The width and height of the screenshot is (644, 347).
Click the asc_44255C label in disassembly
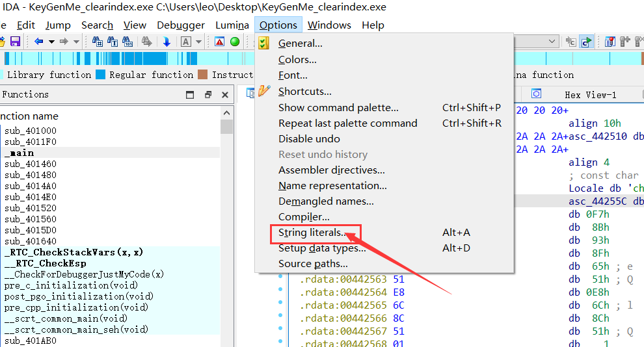tap(598, 201)
